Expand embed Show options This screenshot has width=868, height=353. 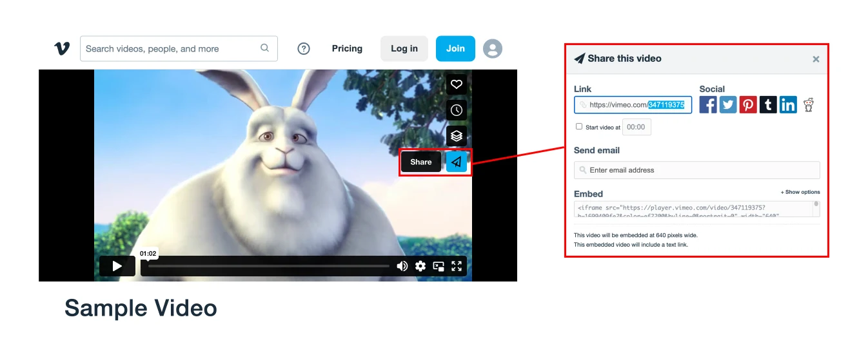[x=800, y=192]
